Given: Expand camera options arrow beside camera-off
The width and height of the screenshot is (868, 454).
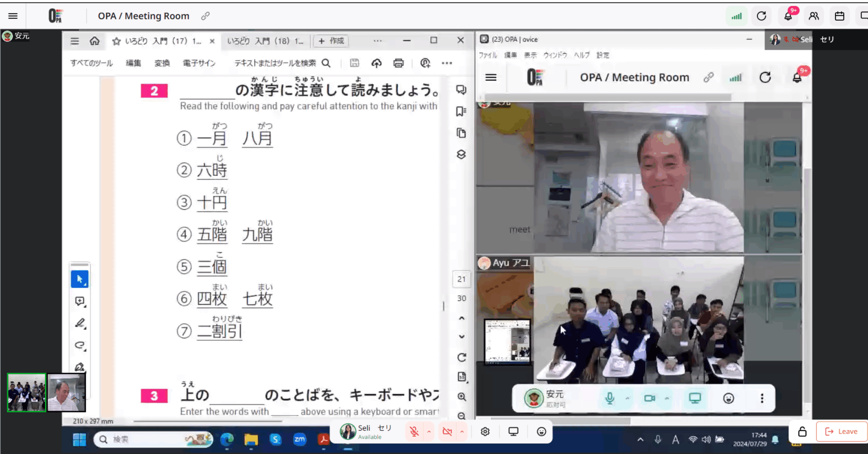Looking at the screenshot, I should (462, 431).
